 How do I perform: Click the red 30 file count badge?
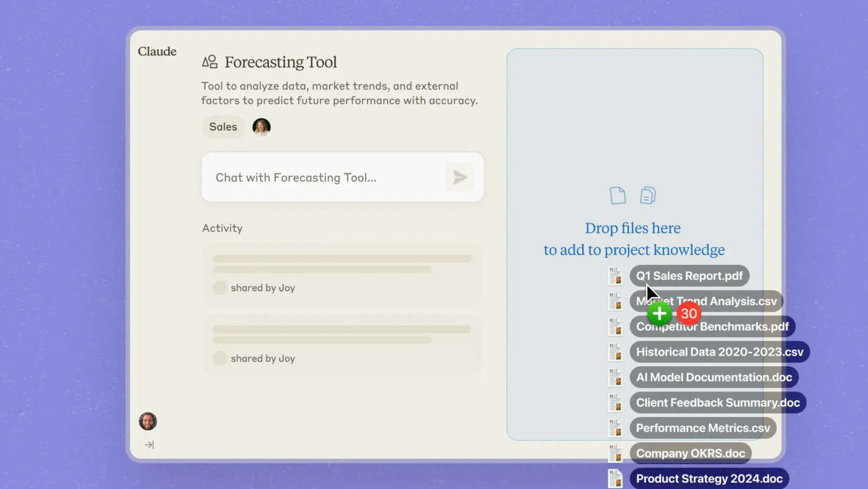689,313
